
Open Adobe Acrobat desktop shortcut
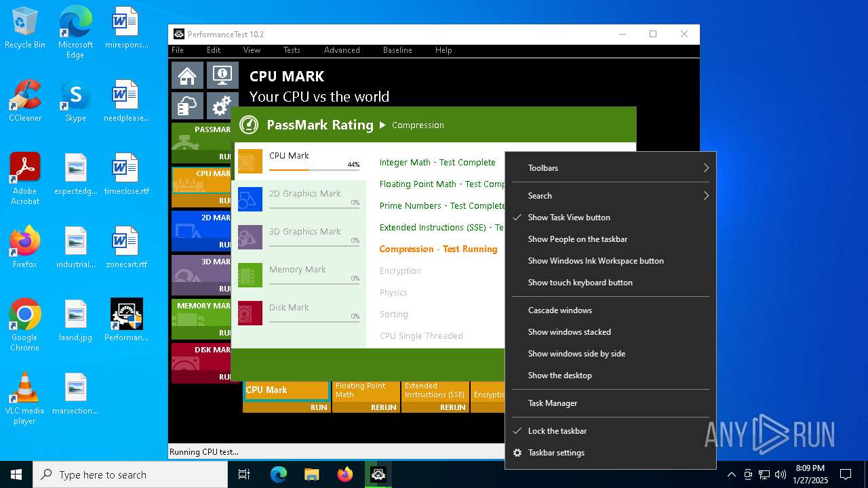point(25,179)
